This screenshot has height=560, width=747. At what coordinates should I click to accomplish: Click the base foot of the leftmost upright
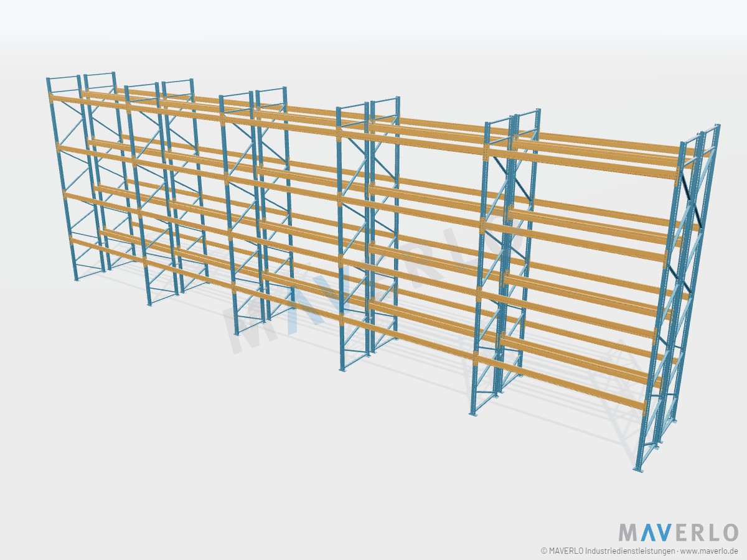pos(77,281)
